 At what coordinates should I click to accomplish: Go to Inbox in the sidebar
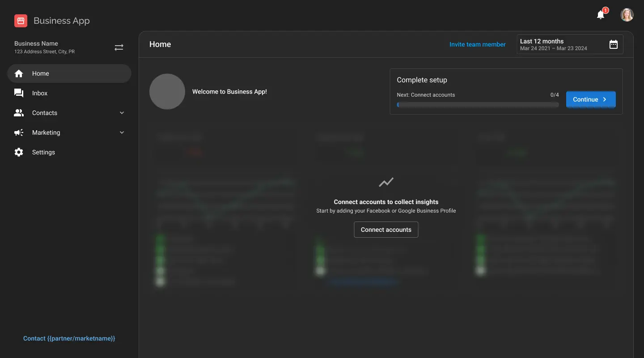pos(40,93)
